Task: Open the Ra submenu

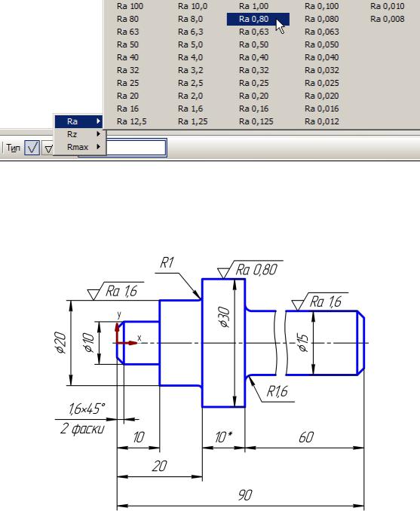Action: coord(78,121)
